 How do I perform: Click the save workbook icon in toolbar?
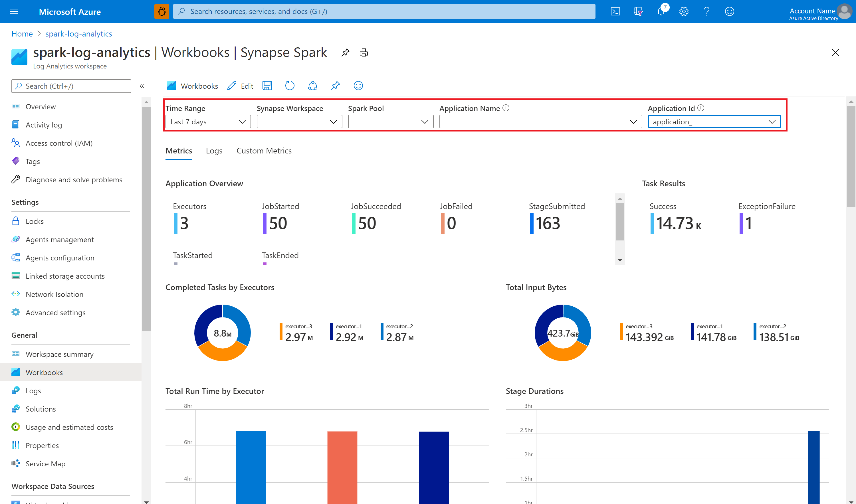267,86
